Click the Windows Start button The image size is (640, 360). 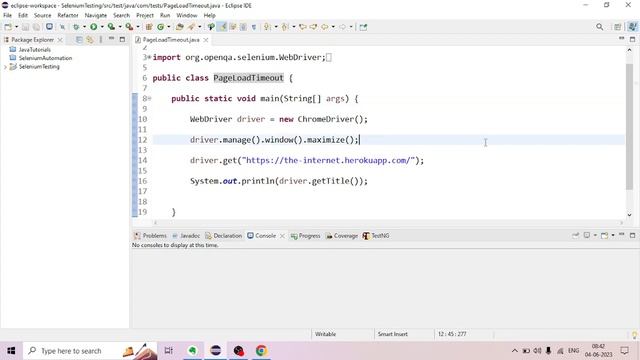click(11, 351)
